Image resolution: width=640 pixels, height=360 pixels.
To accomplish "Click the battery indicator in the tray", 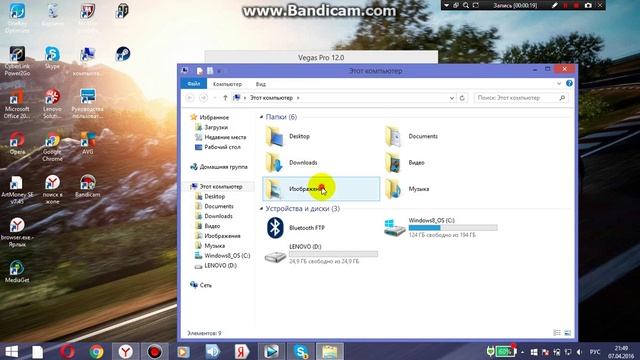I will click(x=505, y=351).
